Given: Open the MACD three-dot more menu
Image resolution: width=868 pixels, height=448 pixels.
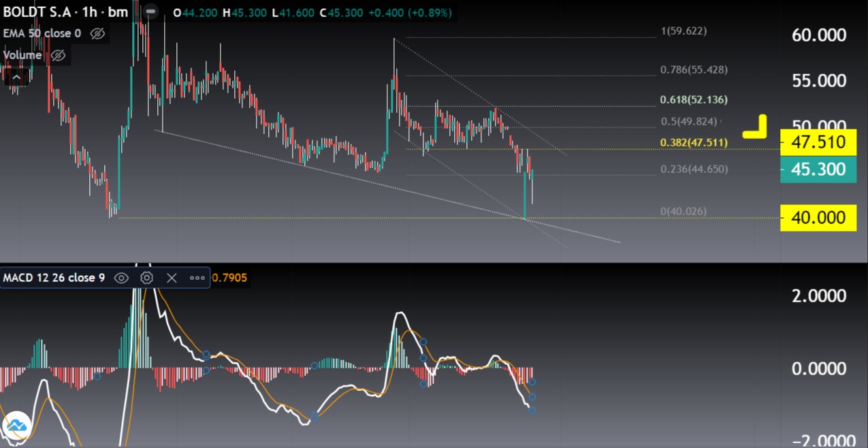Looking at the screenshot, I should tap(197, 278).
